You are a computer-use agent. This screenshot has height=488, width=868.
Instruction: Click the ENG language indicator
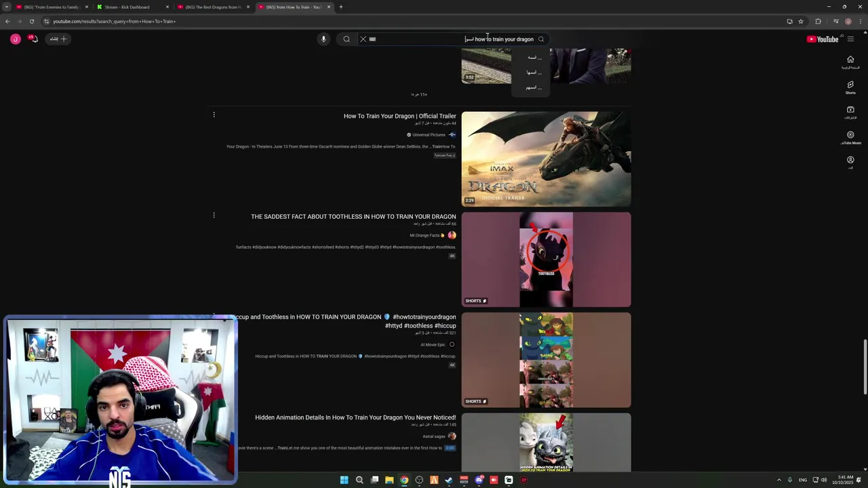(803, 480)
